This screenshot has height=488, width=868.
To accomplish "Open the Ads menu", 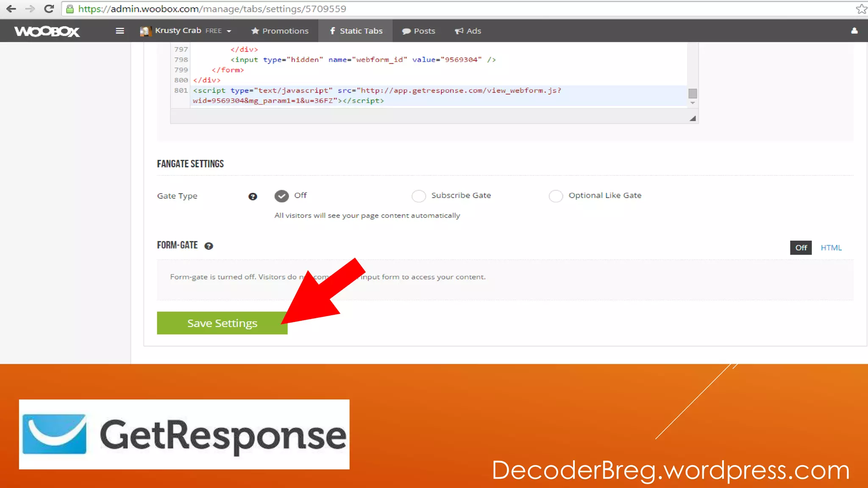I will [x=468, y=31].
